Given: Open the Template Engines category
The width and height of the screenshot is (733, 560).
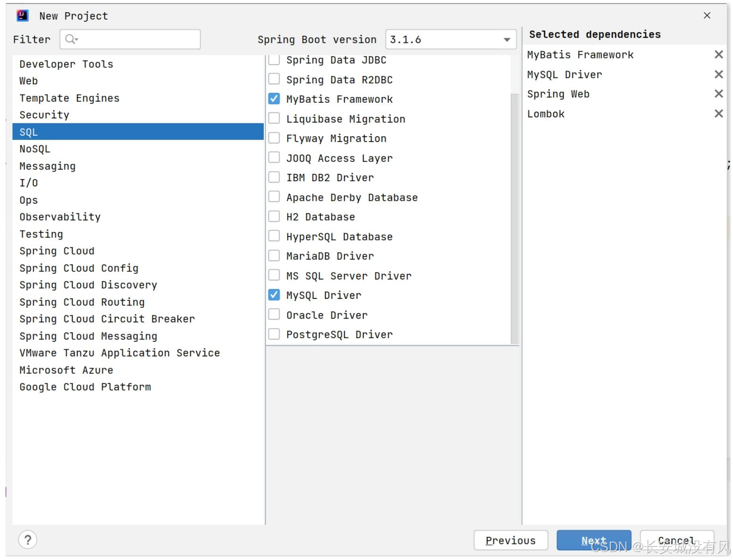Looking at the screenshot, I should 138,98.
